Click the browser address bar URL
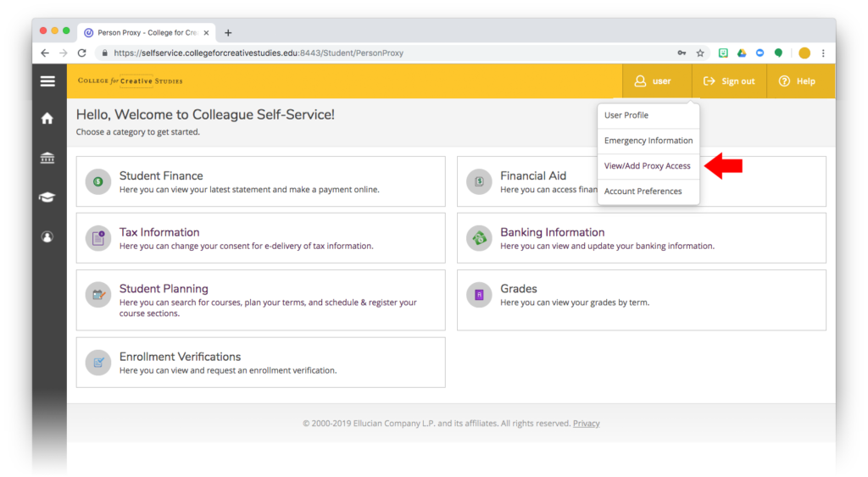868x477 pixels. [259, 53]
